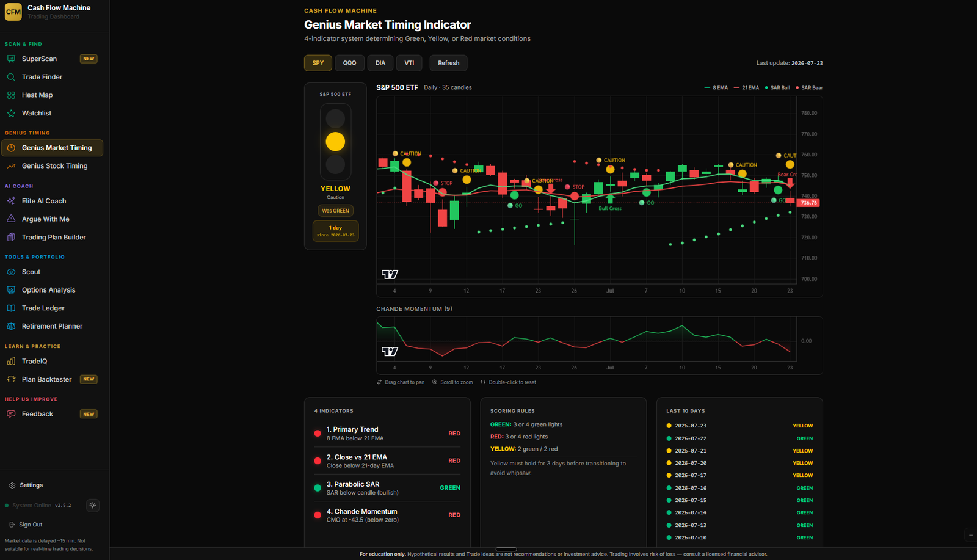977x560 pixels.
Task: Click the CFM logo icon
Action: tap(13, 12)
